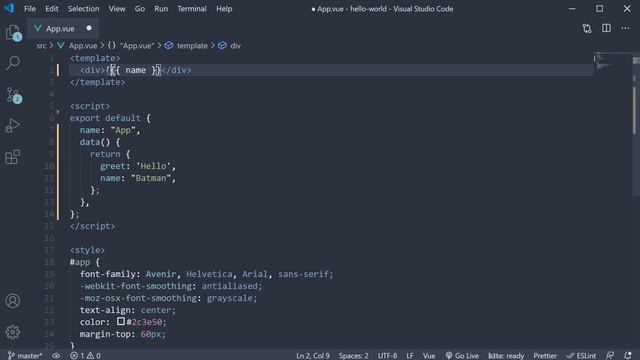Screen dimensions: 640x360
Task: Open problems errors and warnings count
Action: [85, 356]
